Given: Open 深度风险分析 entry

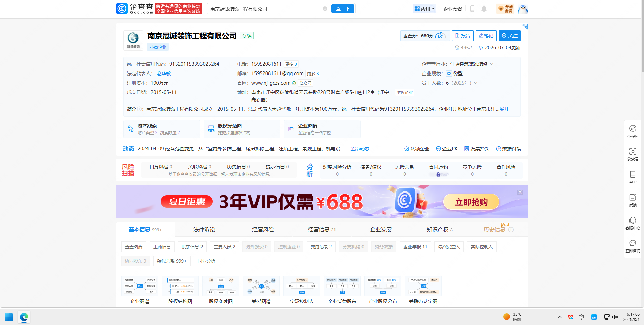Looking at the screenshot, I should coord(337,170).
